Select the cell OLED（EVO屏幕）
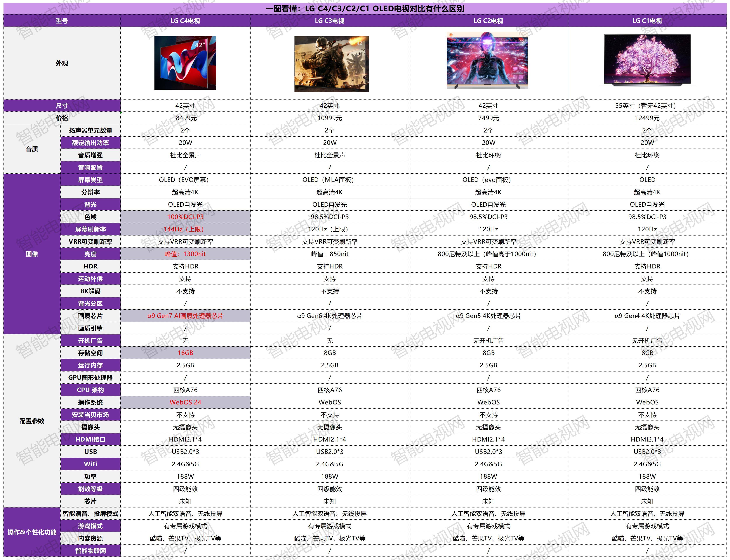 click(185, 180)
